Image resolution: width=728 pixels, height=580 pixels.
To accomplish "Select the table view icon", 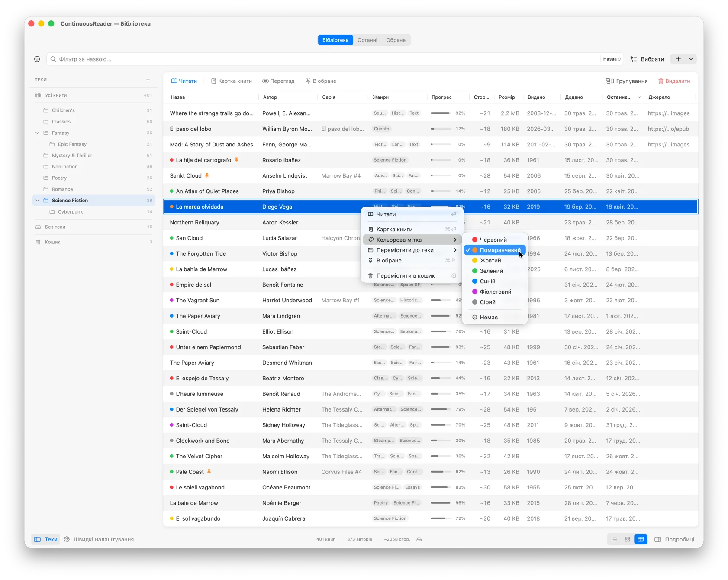I will pos(641,539).
